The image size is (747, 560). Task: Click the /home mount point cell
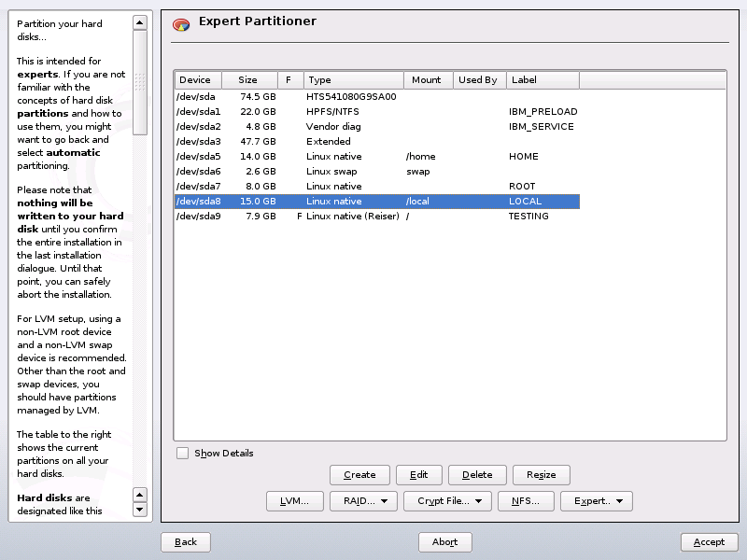tap(421, 157)
